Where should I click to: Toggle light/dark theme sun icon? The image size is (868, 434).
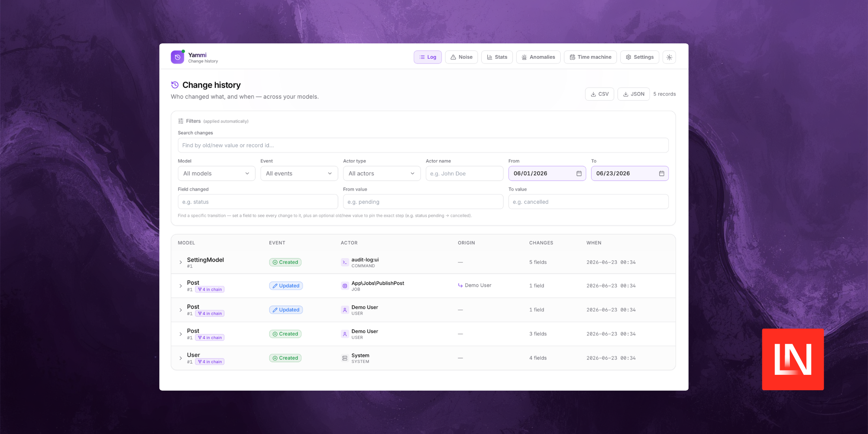pyautogui.click(x=669, y=57)
